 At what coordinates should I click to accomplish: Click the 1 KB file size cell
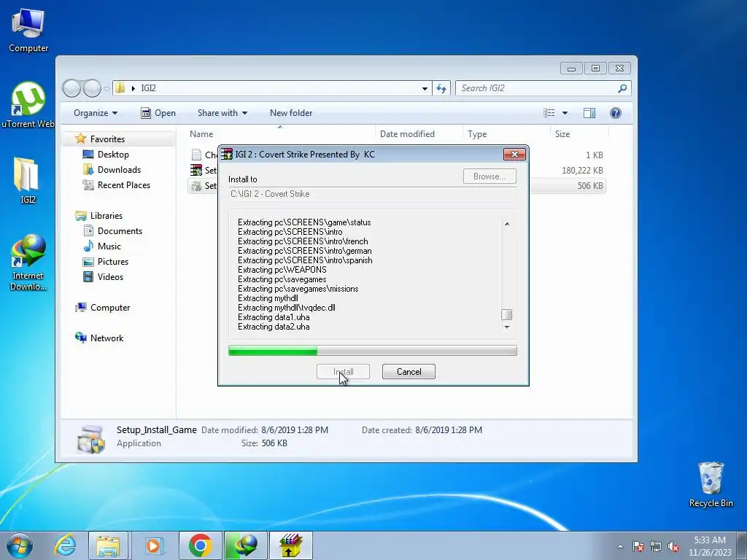[594, 155]
